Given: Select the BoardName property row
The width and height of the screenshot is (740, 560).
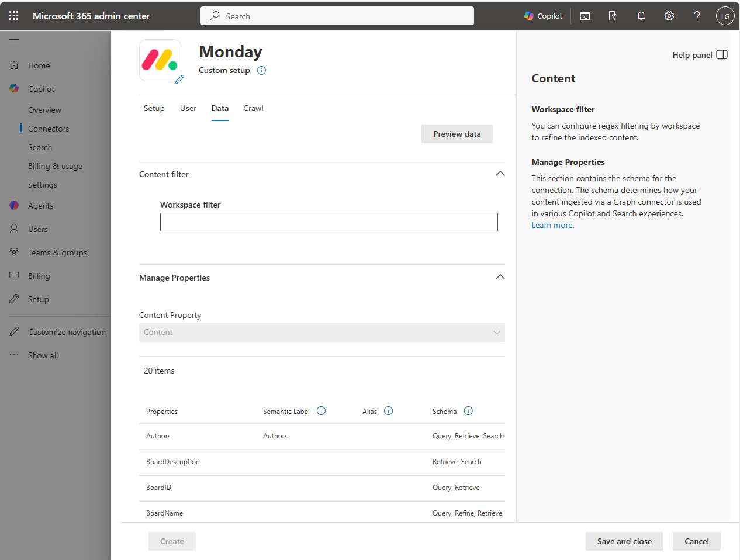Looking at the screenshot, I should click(x=322, y=512).
